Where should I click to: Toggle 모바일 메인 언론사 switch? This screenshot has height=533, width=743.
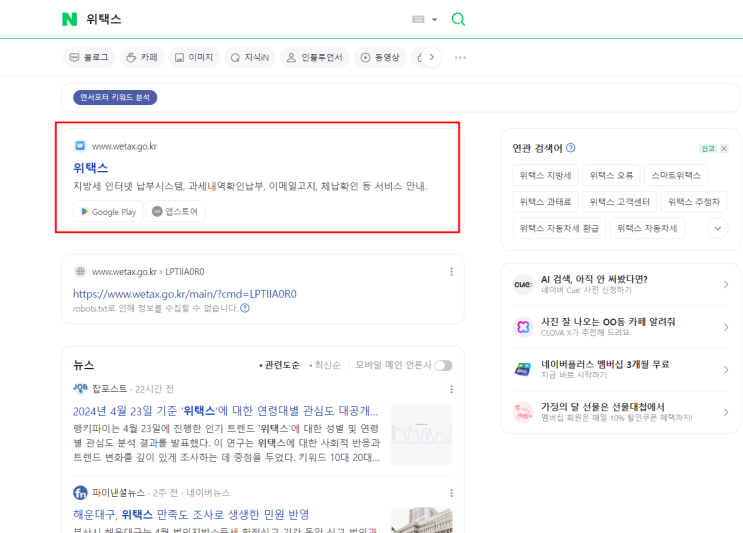[444, 365]
